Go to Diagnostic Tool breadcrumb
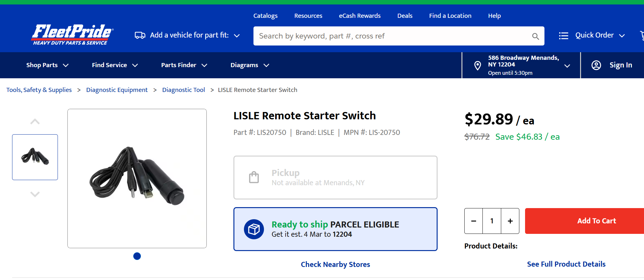Viewport: 644px width, 280px height. [184, 90]
